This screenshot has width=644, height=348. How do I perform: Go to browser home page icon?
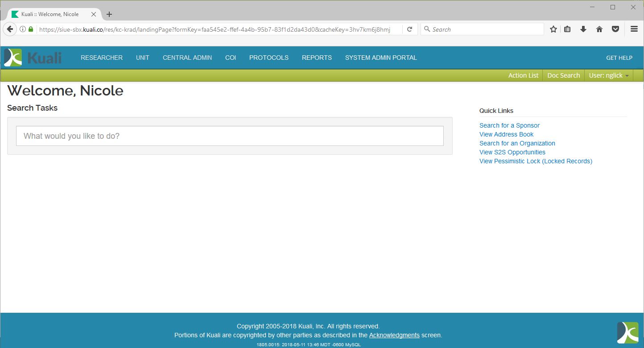point(599,29)
